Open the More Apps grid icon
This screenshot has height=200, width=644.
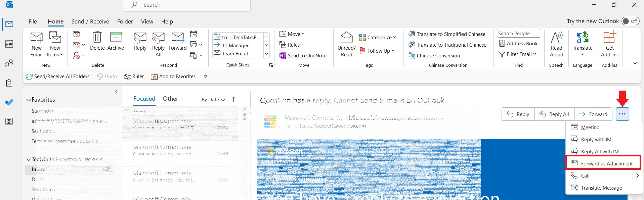coord(9,121)
